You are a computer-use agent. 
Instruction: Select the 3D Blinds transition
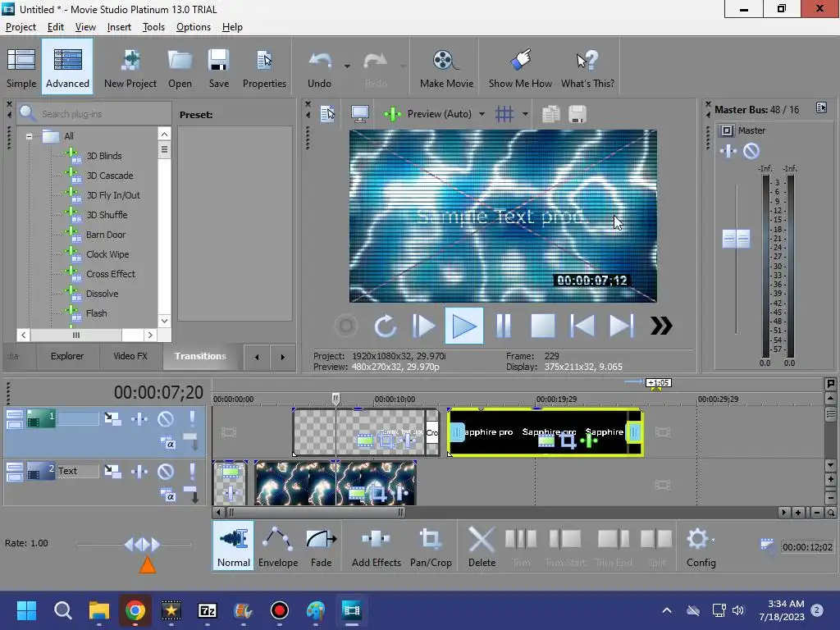point(104,156)
